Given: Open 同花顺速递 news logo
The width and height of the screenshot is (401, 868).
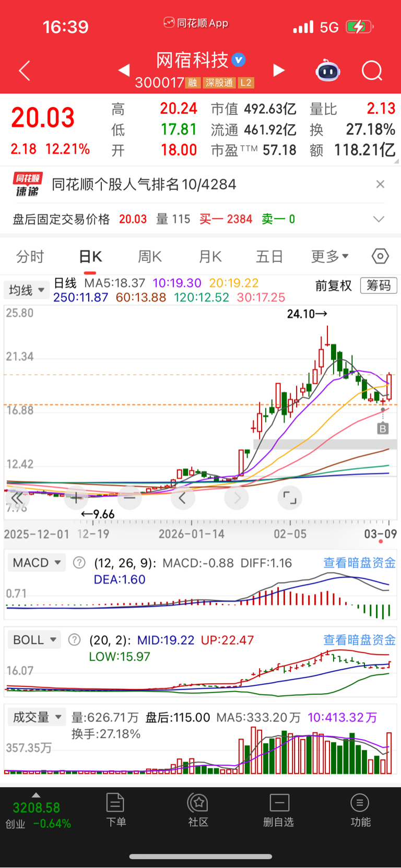Looking at the screenshot, I should (x=27, y=184).
